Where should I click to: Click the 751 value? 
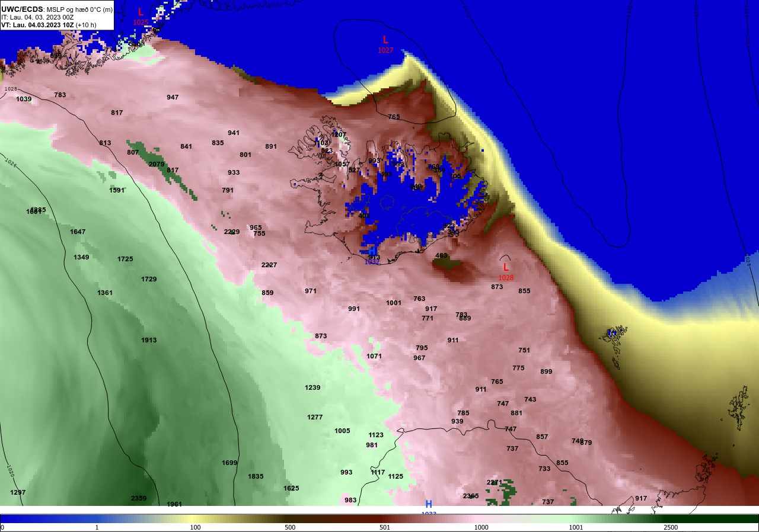pos(524,350)
